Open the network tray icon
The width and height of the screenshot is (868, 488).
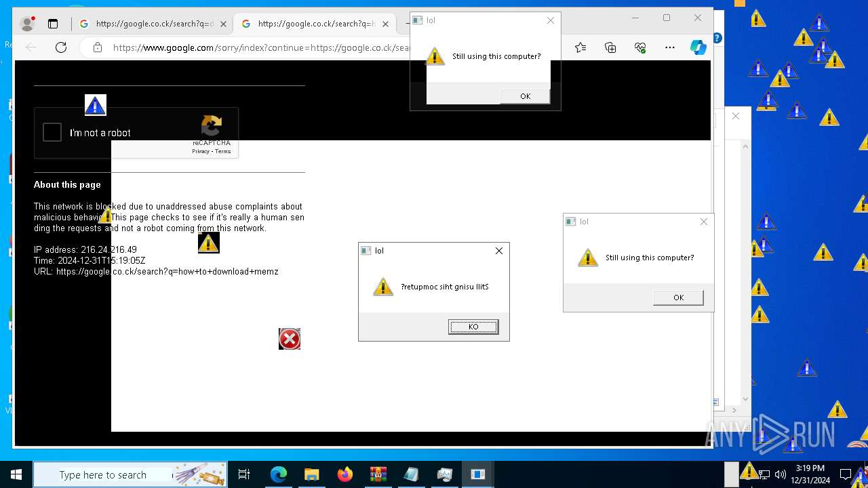click(764, 474)
